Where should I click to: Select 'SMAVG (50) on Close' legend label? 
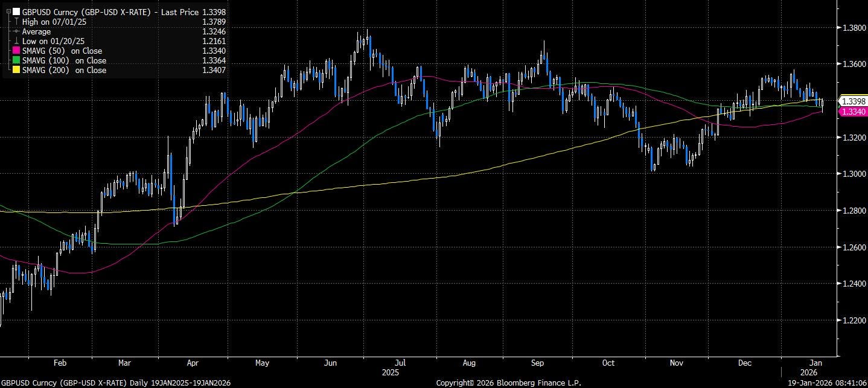(62, 51)
